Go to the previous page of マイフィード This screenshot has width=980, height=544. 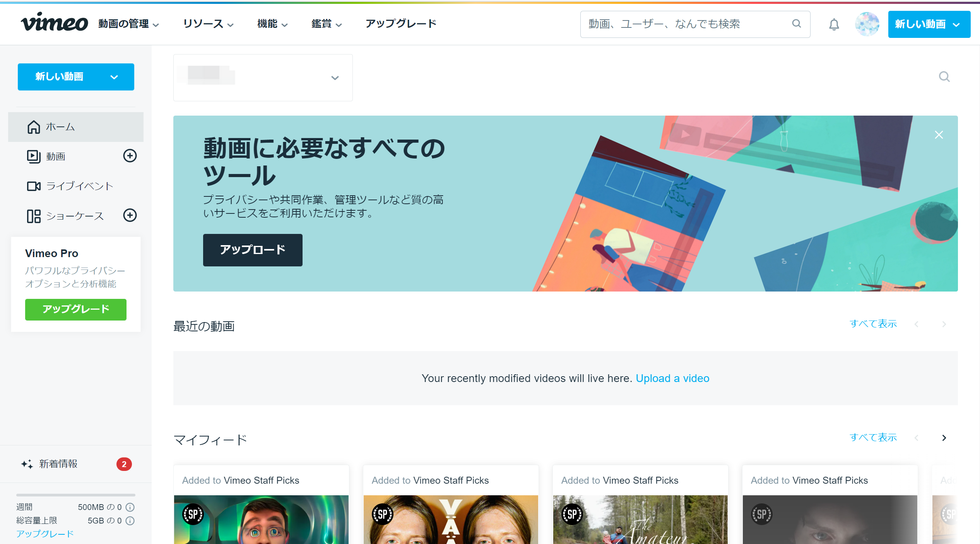(x=917, y=438)
